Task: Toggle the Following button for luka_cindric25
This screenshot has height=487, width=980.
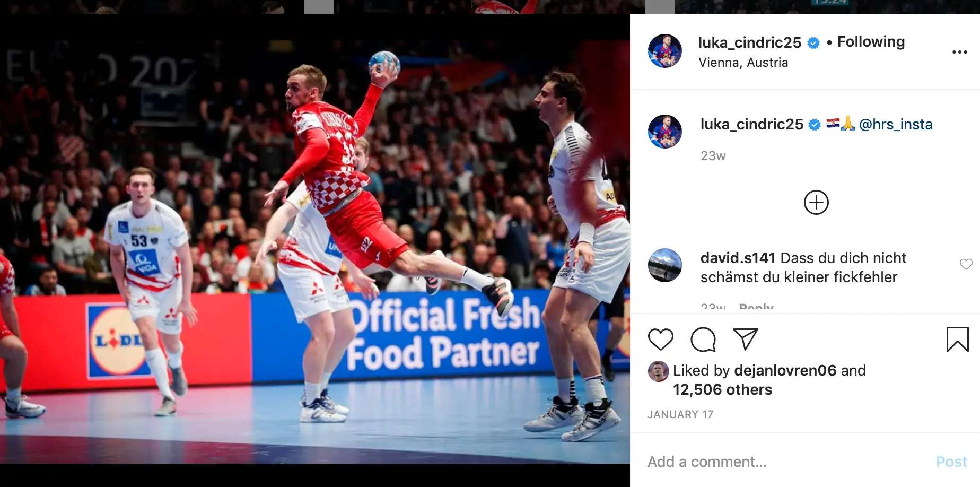Action: (x=871, y=41)
